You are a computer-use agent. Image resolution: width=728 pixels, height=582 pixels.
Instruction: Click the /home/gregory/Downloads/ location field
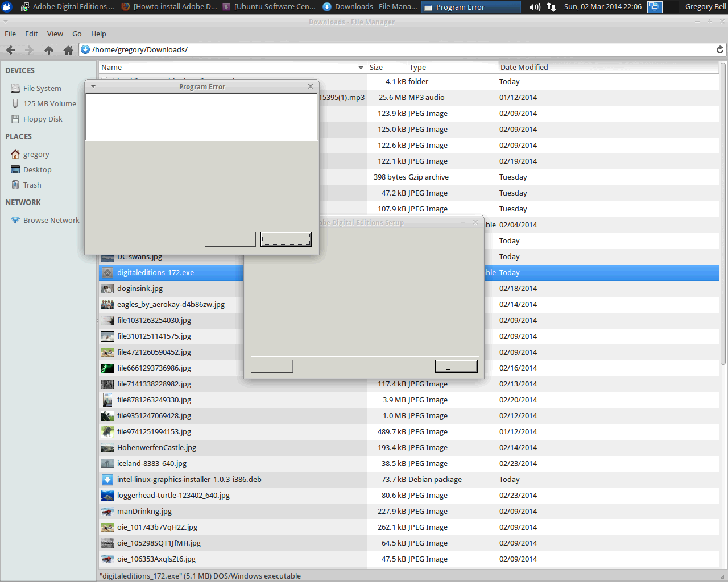403,50
